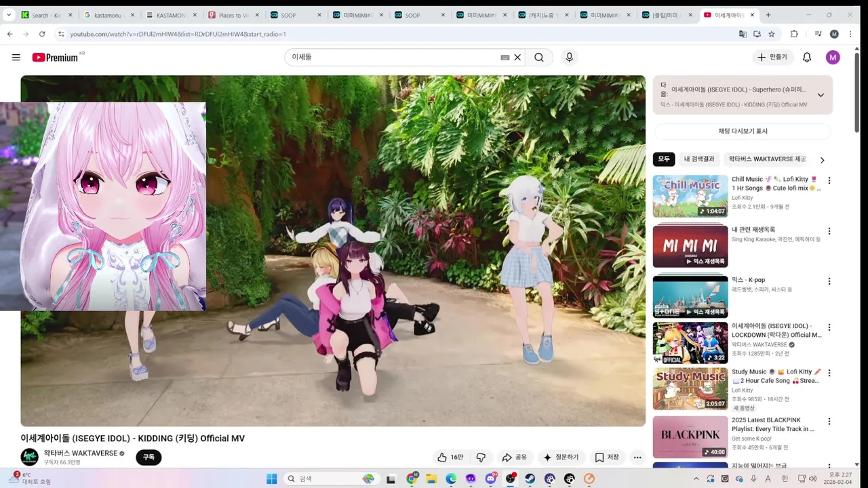
Task: Open the WAKTAVERSE channel avatar
Action: click(x=29, y=457)
